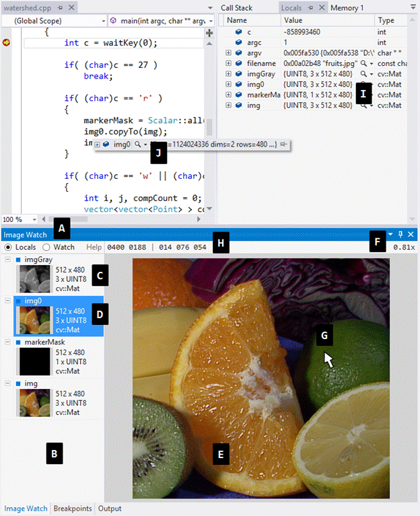420x516 pixels.
Task: Select the img0 fruit thumbnail
Action: [x=34, y=320]
